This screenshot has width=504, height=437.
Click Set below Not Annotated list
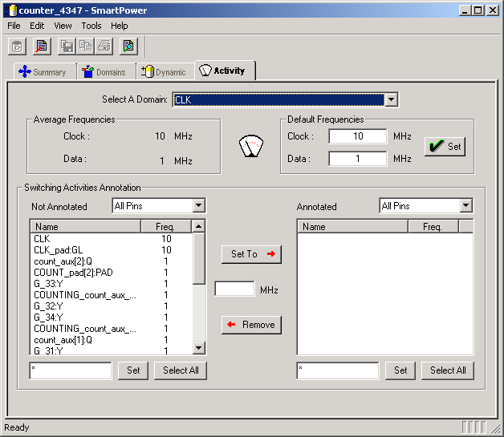tap(133, 370)
